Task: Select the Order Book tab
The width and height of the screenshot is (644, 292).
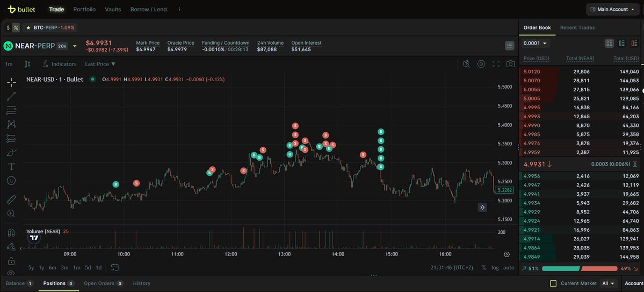Action: [537, 27]
